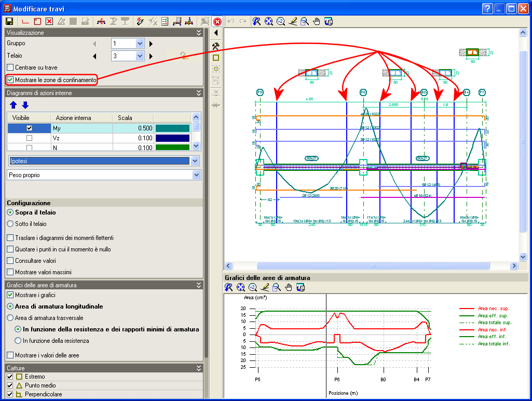Select the red new beam line tool
The width and height of the screenshot is (532, 401).
(x=25, y=21)
